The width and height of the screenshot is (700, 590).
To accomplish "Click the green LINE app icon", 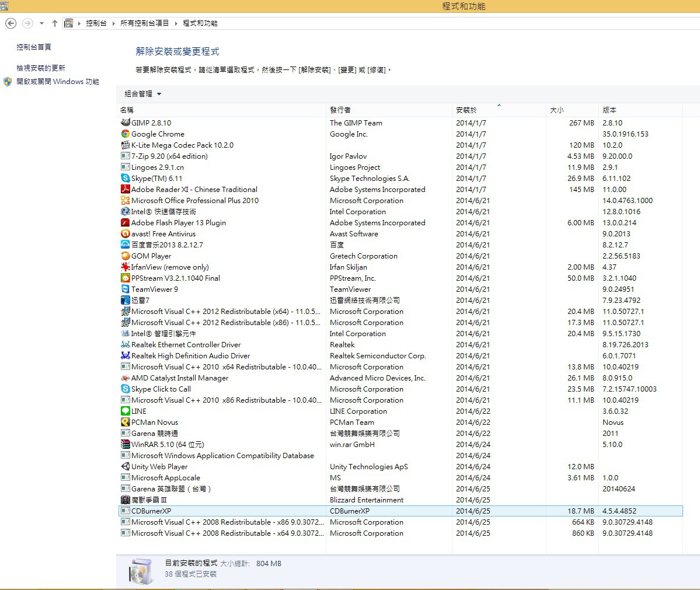I will (126, 411).
